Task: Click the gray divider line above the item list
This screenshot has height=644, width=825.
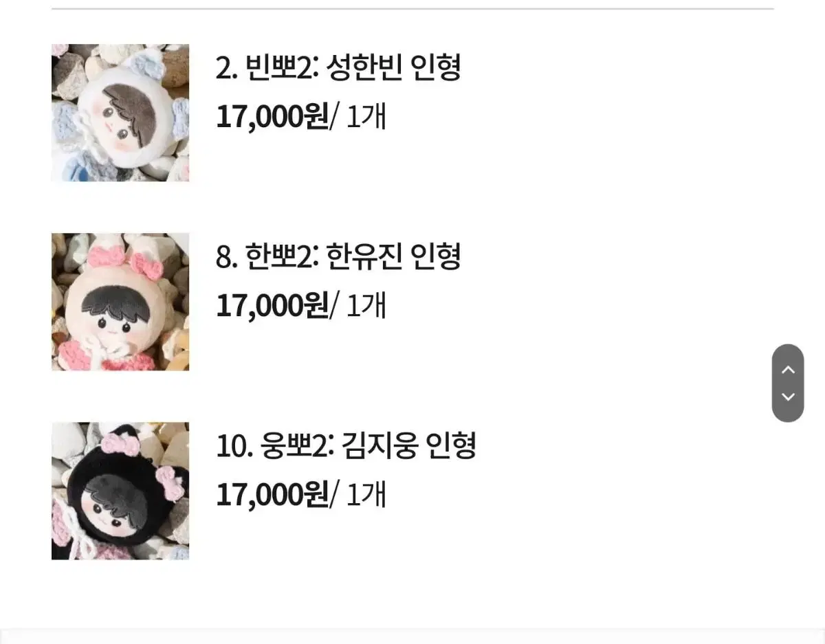Action: pos(412,9)
